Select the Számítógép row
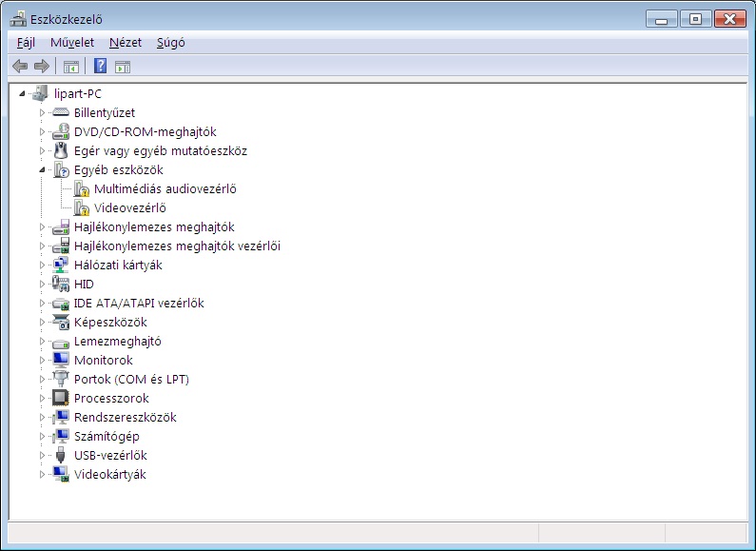 click(107, 436)
